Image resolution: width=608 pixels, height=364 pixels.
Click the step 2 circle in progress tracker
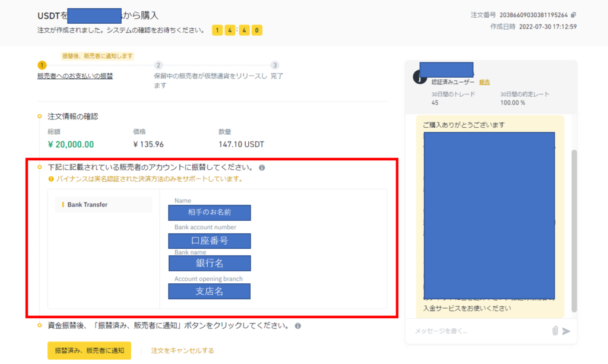[158, 65]
